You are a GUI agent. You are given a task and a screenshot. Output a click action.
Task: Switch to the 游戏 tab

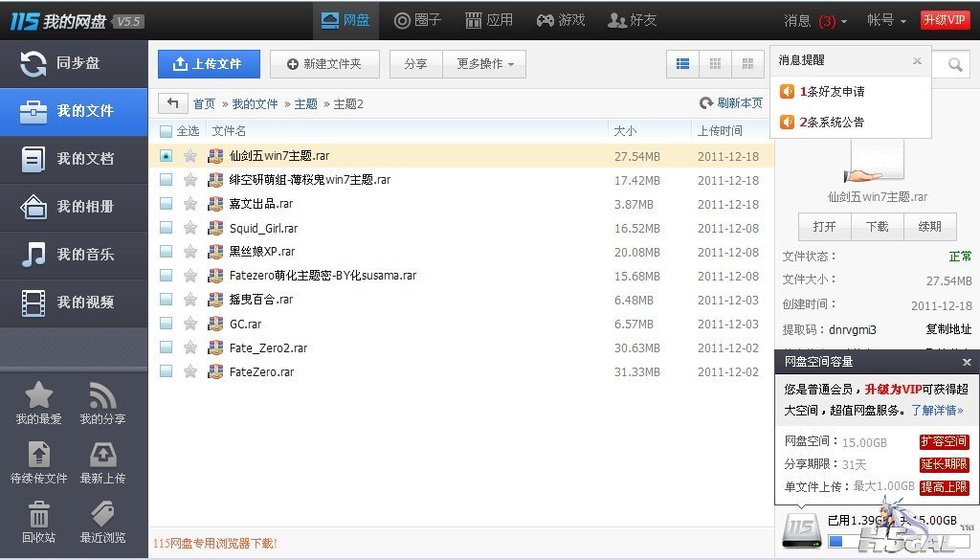pos(561,20)
